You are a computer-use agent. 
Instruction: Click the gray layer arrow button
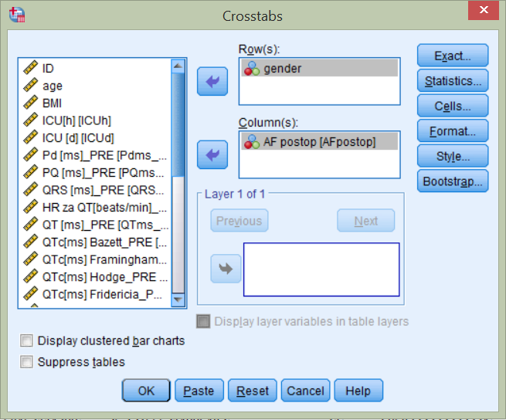[x=226, y=269]
